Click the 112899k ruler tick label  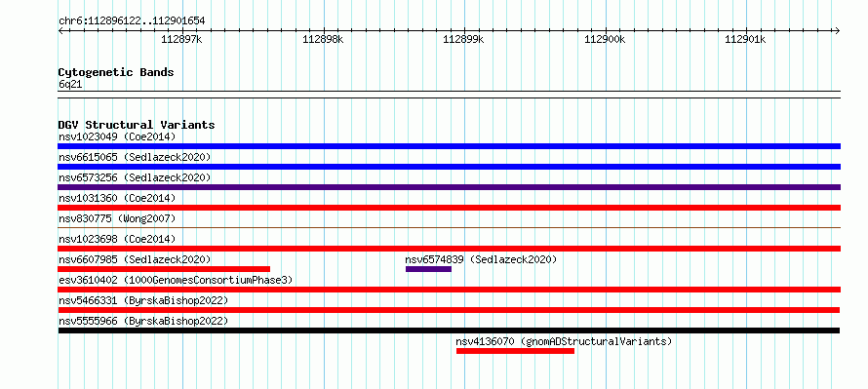(x=464, y=39)
